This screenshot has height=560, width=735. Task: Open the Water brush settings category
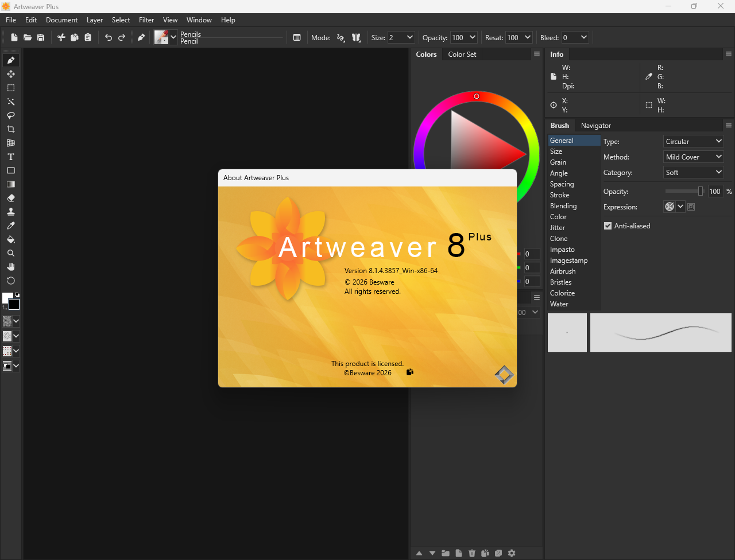click(574, 304)
